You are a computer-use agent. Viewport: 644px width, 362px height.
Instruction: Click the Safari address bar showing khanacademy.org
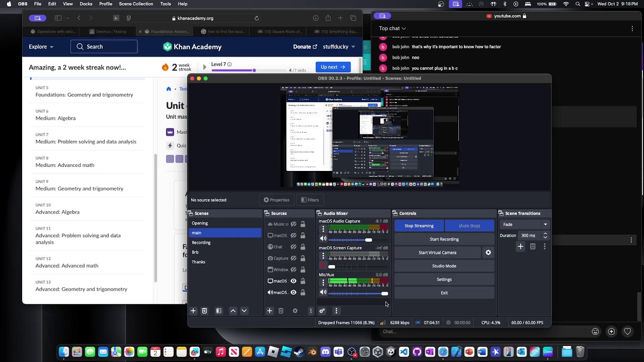195,18
